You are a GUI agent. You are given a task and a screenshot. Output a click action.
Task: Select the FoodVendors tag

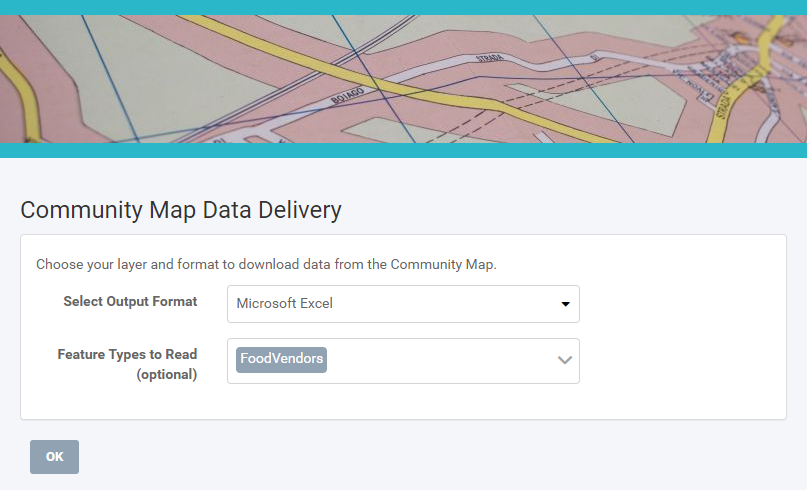[281, 359]
